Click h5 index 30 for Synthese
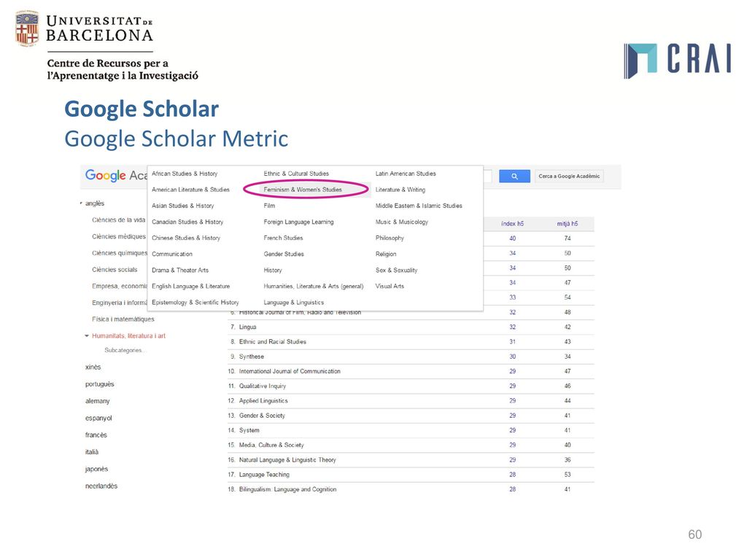The height and width of the screenshot is (560, 747). [512, 357]
